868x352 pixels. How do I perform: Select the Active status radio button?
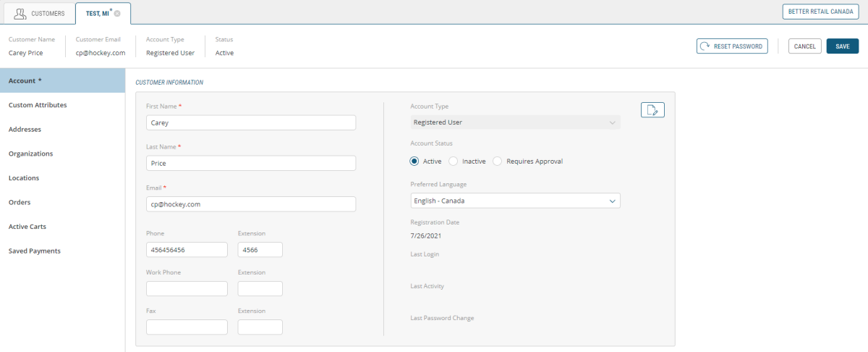pyautogui.click(x=414, y=162)
